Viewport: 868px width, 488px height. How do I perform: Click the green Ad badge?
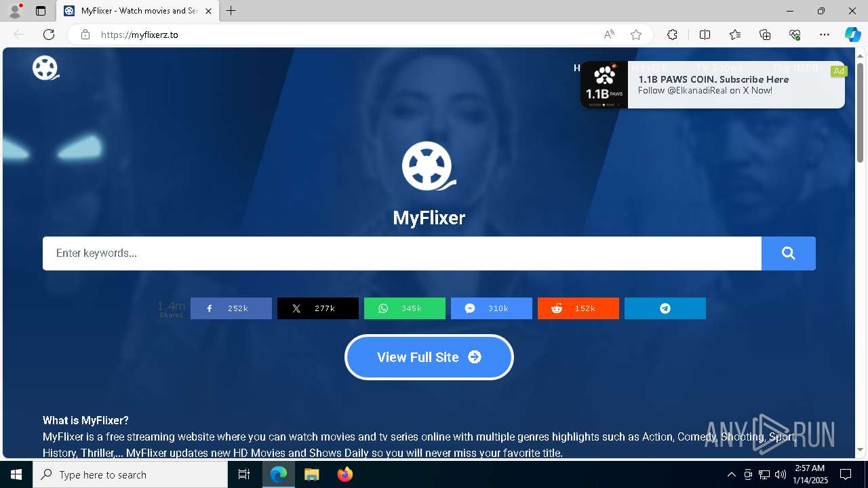pyautogui.click(x=839, y=71)
